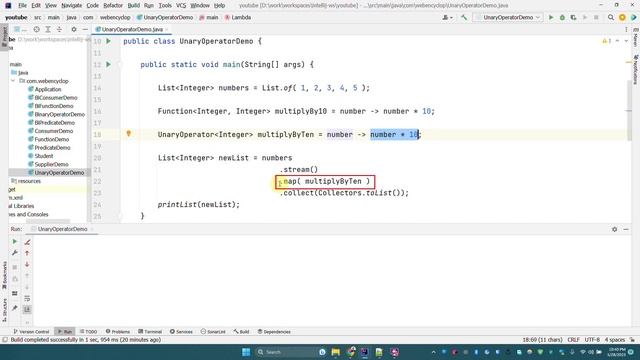
Task: Open the Refactor menu
Action: [113, 5]
